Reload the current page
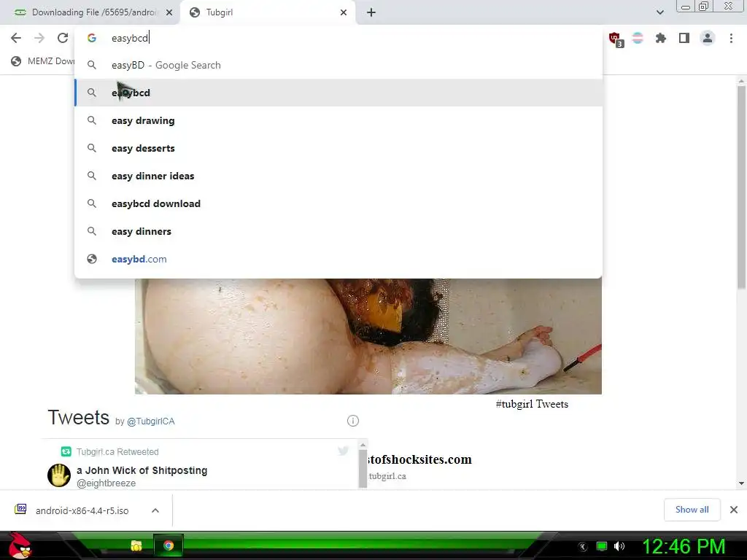Screen dimensions: 747x560 pos(63,38)
